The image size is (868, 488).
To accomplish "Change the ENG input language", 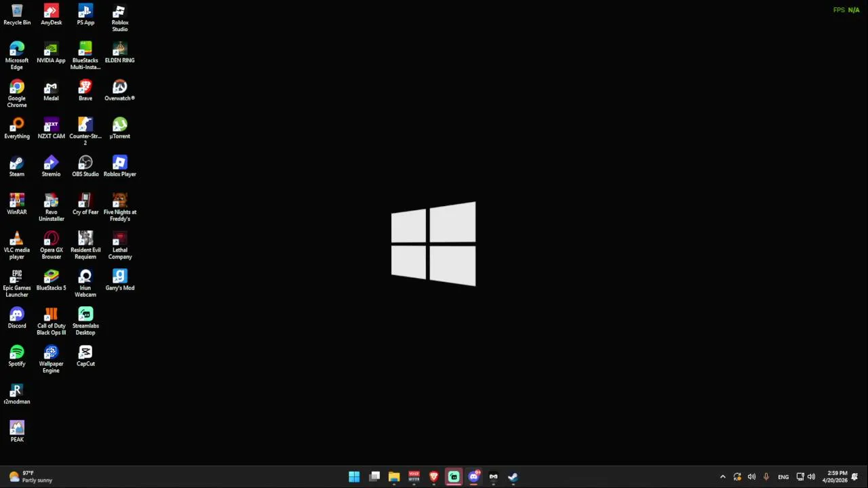I will click(x=783, y=477).
